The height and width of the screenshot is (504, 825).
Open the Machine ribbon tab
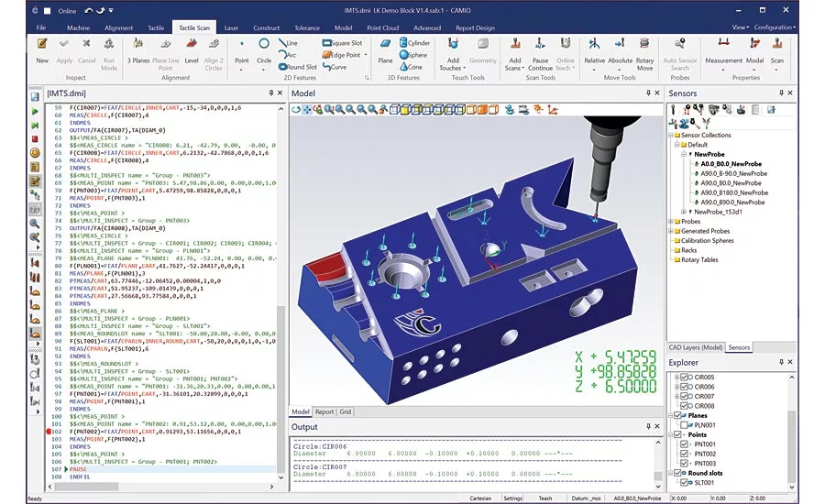click(79, 27)
